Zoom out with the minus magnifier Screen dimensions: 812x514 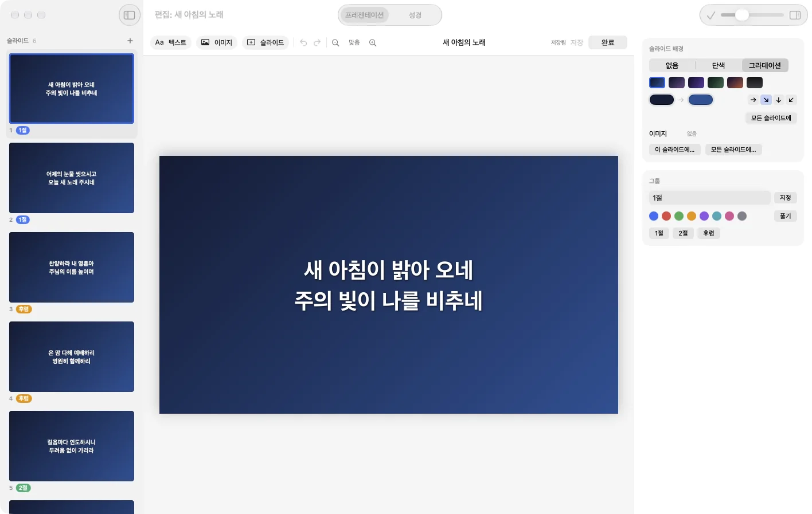pos(335,43)
